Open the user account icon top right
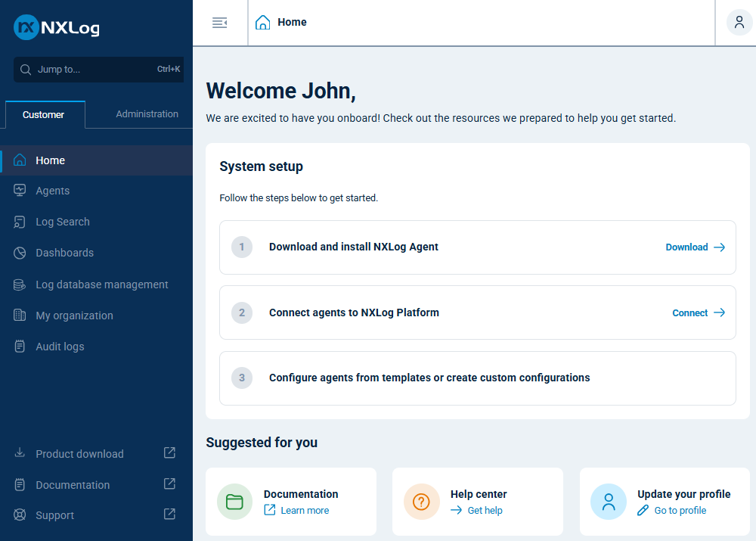 [x=739, y=22]
